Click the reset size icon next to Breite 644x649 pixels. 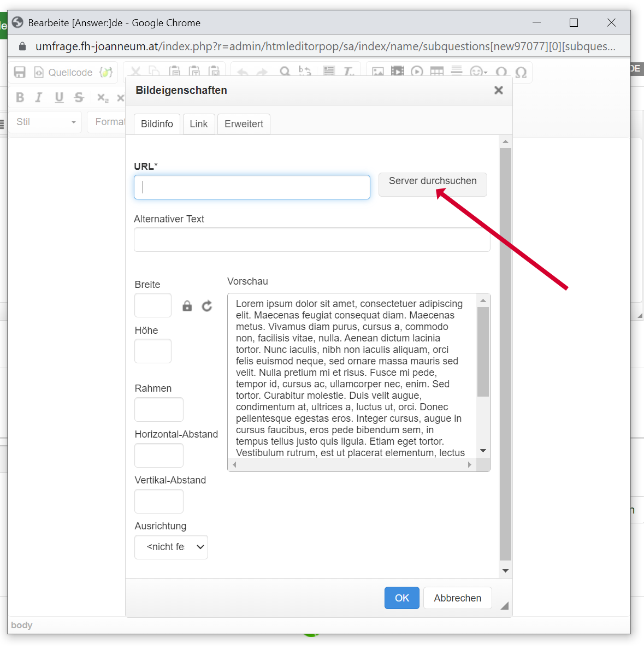pyautogui.click(x=206, y=306)
